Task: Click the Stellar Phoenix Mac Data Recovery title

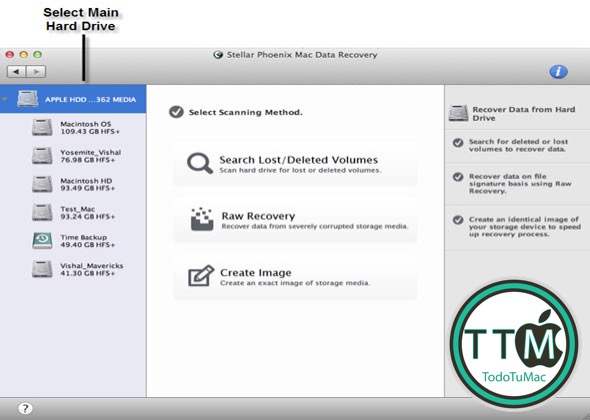Action: [x=302, y=55]
